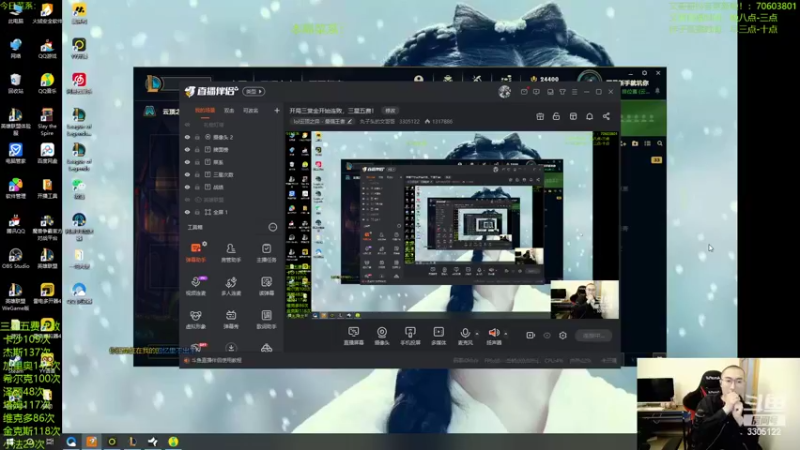Mute the 麦克风 microphone

tap(465, 336)
